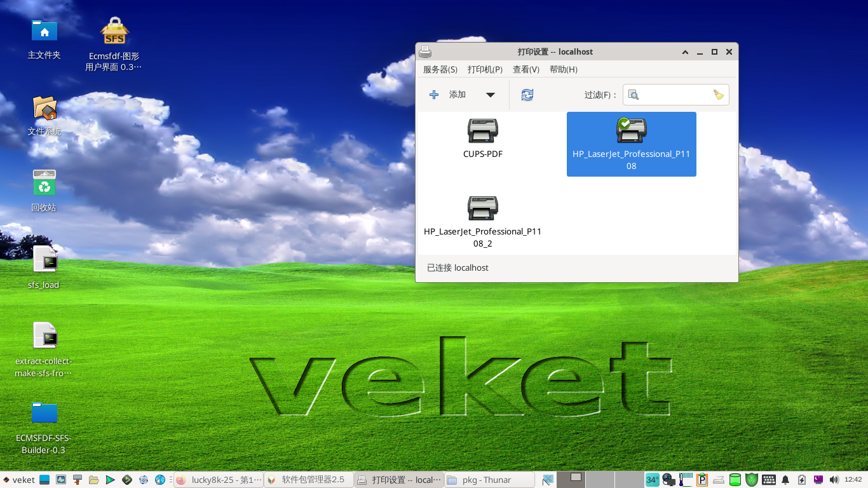Switch to second workspace in pager
Screen dimensions: 868x488
(600, 480)
